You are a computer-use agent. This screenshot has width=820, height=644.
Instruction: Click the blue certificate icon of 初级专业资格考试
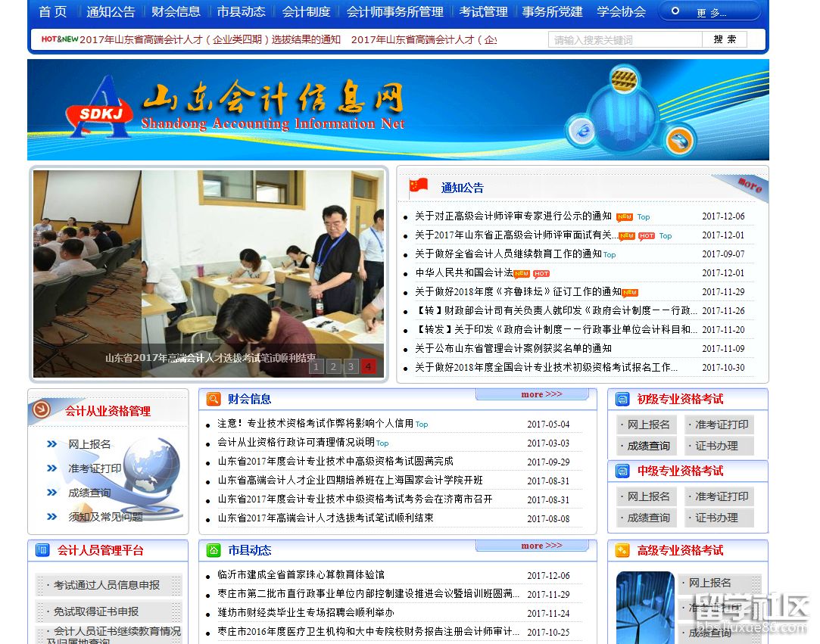(622, 399)
